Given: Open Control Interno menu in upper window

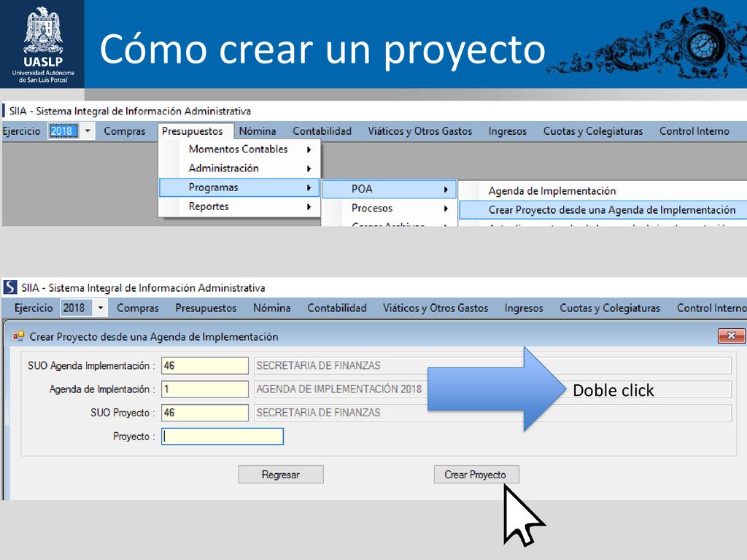Looking at the screenshot, I should pyautogui.click(x=694, y=131).
